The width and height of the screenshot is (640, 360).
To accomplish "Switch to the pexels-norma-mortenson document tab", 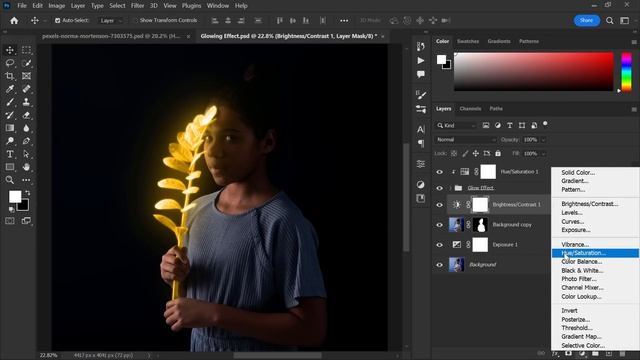I will pyautogui.click(x=111, y=36).
